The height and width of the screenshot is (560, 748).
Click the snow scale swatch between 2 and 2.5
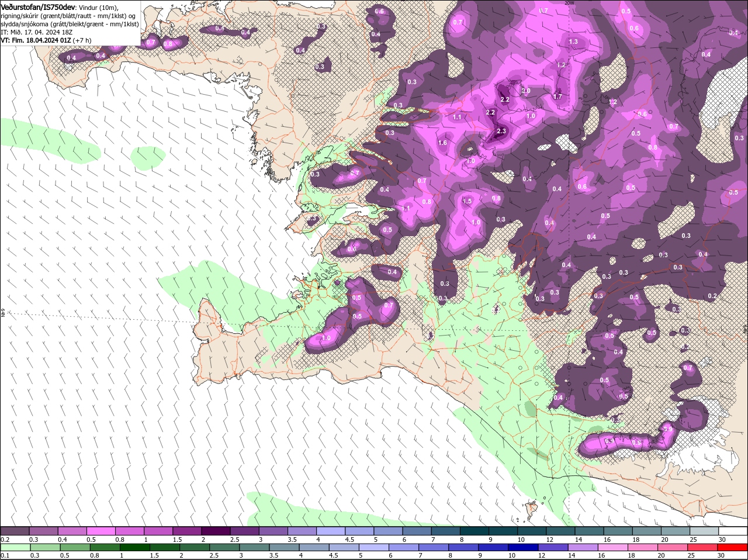click(217, 531)
